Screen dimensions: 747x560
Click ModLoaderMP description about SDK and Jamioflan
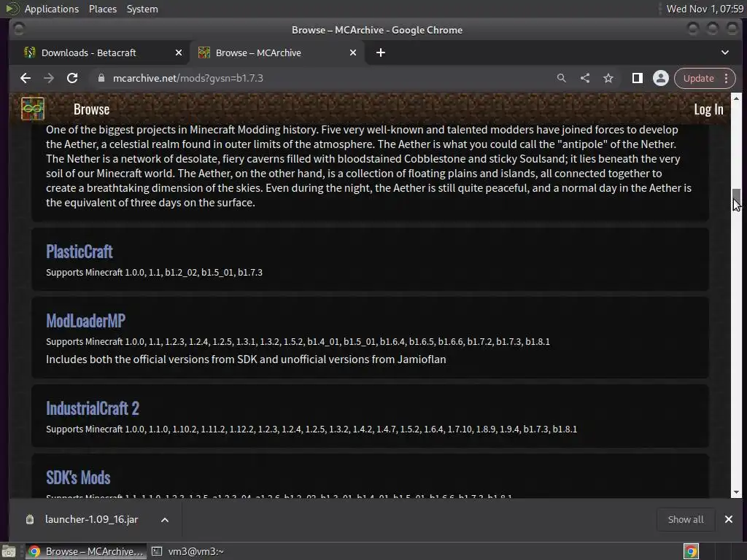click(246, 359)
